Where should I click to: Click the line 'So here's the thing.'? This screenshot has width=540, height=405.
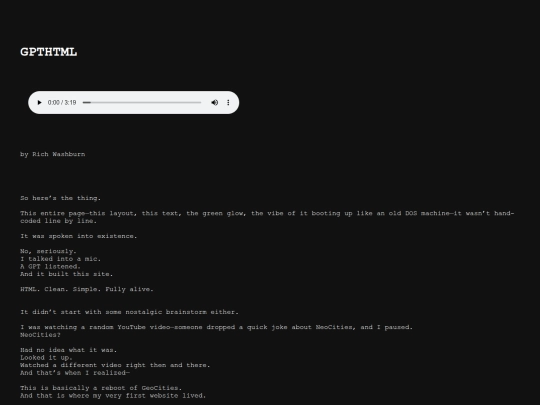pyautogui.click(x=61, y=198)
